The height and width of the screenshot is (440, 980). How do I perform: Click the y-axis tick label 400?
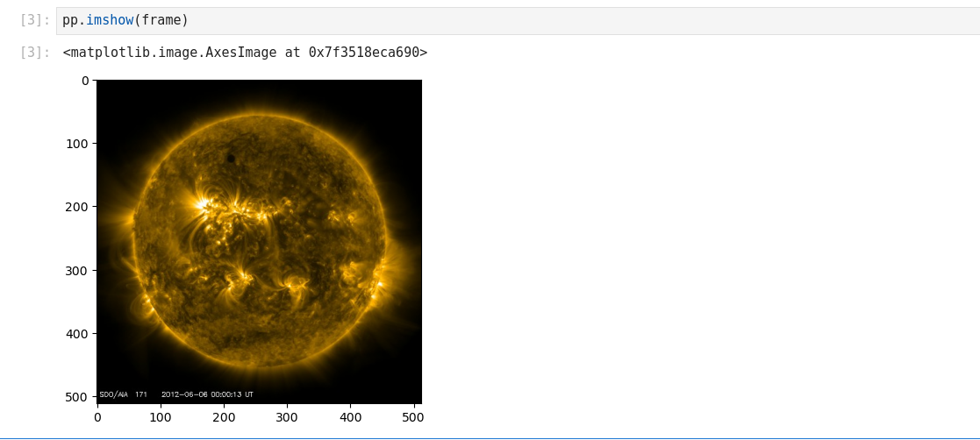point(78,334)
